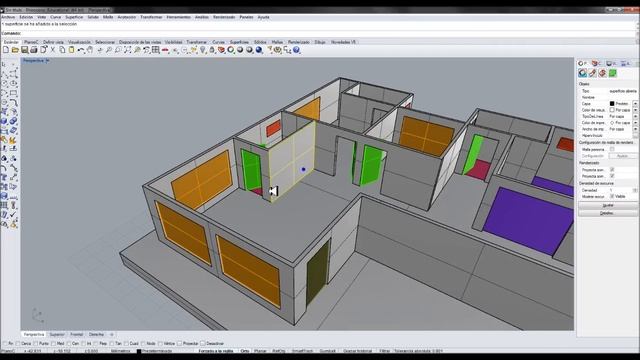Screen dimensions: 640x360
Task: Click the Paste clipboard icon
Action: [x=71, y=50]
